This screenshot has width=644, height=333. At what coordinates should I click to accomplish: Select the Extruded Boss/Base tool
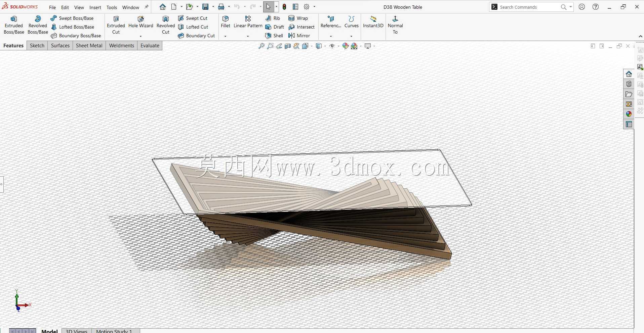[x=14, y=25]
